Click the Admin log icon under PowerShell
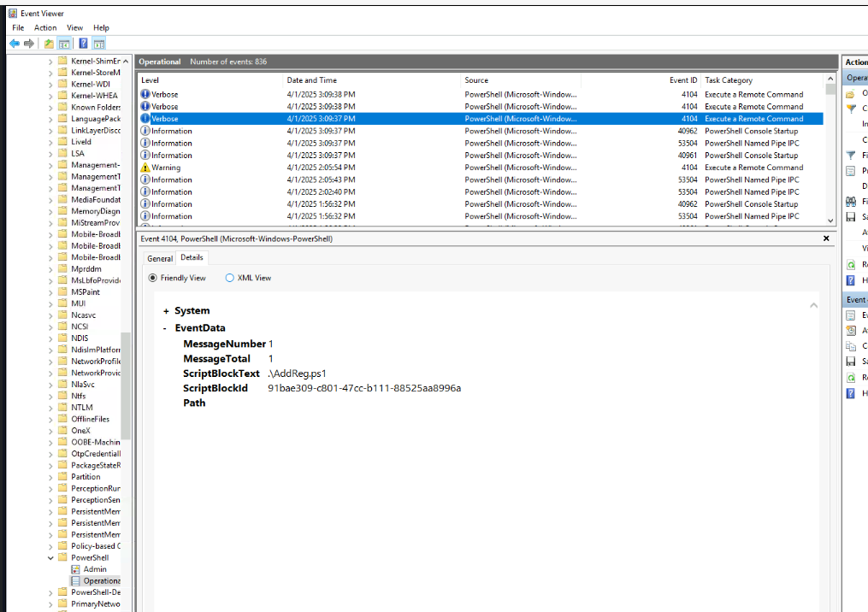The height and width of the screenshot is (612, 868). coord(76,569)
